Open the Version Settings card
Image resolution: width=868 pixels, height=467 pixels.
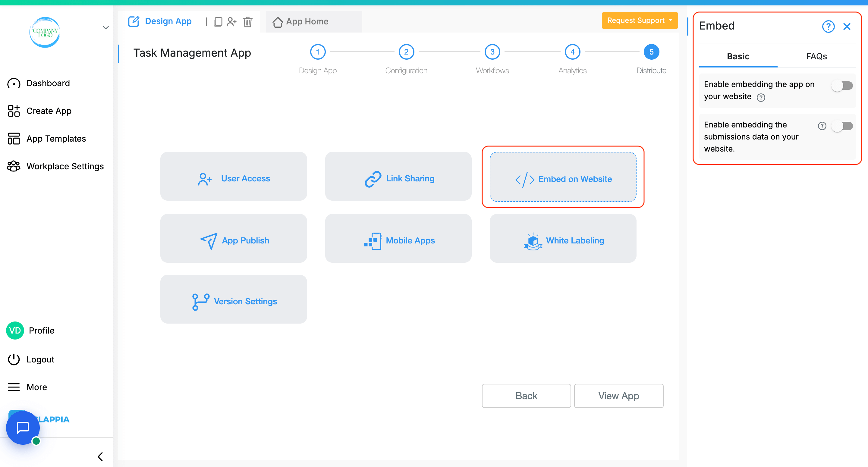234,299
